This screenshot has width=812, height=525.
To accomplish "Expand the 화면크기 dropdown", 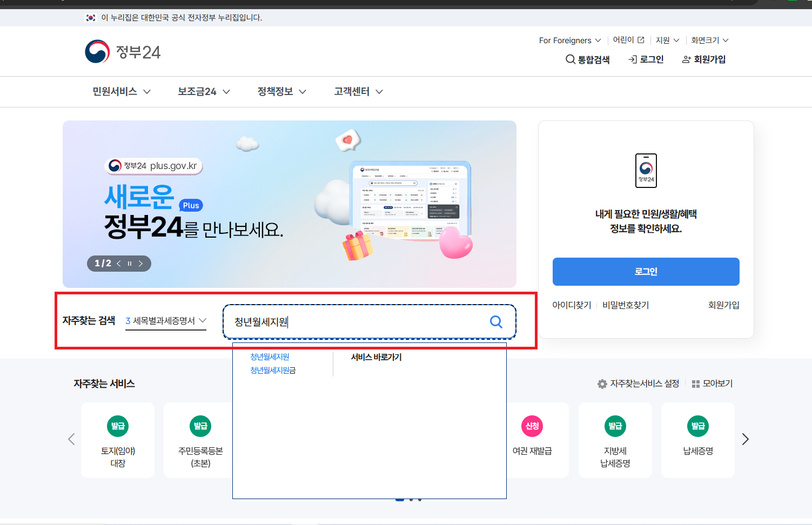I will (x=710, y=41).
